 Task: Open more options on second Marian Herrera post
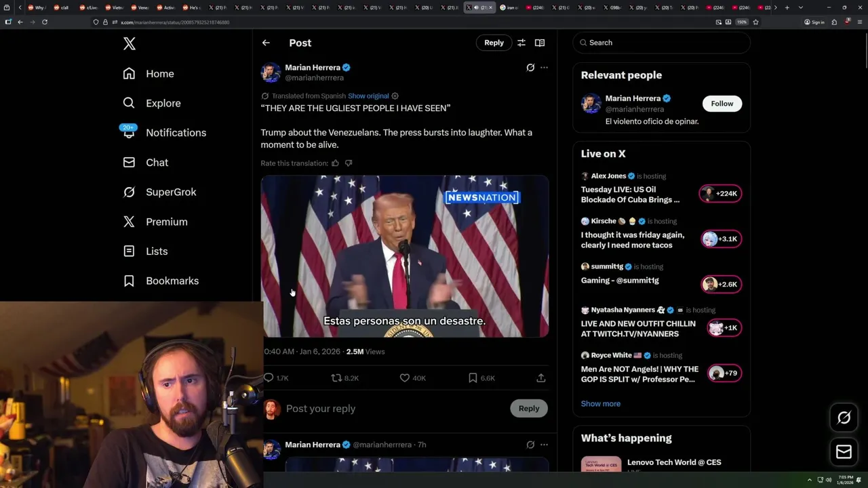point(544,445)
